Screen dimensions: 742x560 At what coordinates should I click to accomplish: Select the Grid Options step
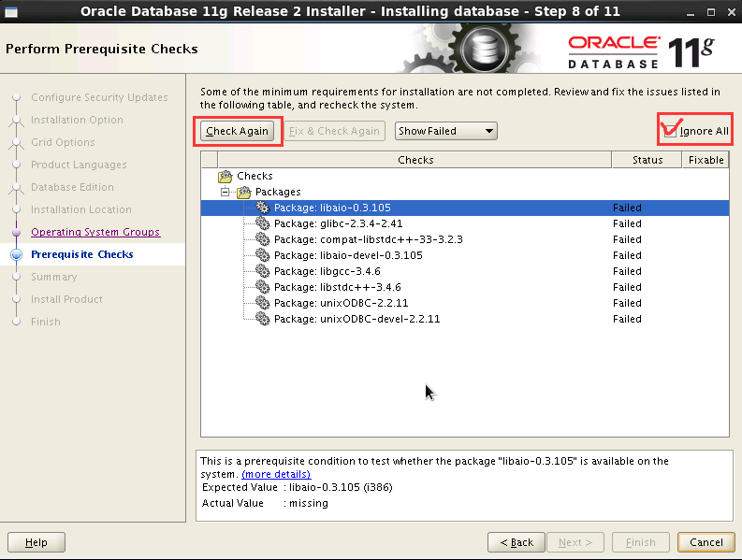pos(63,142)
